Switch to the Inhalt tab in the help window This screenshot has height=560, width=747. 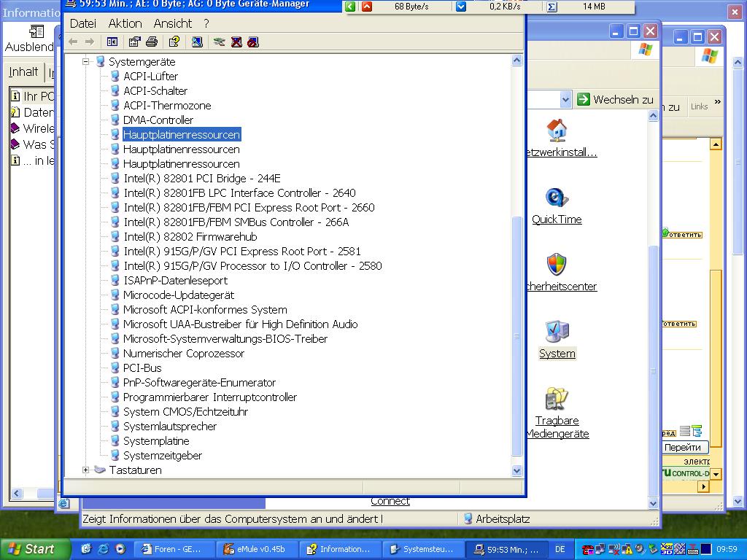(23, 72)
